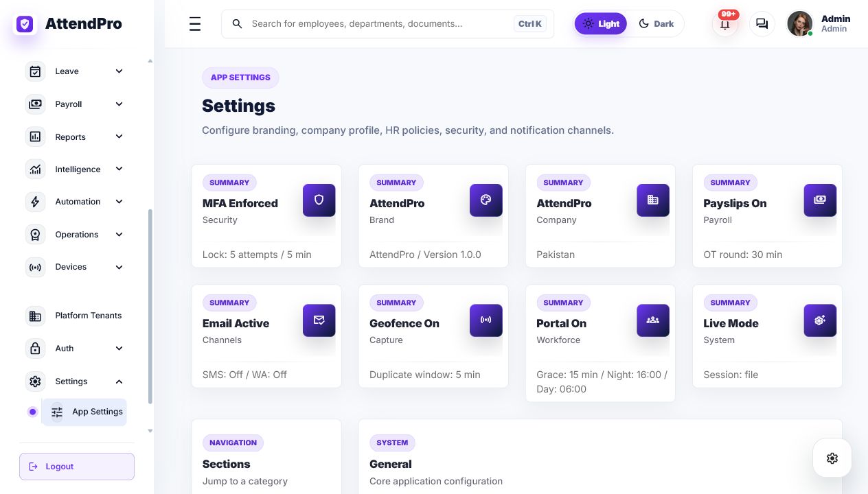
Task: Click the NAVIGATION badge in Sections card
Action: pos(233,443)
